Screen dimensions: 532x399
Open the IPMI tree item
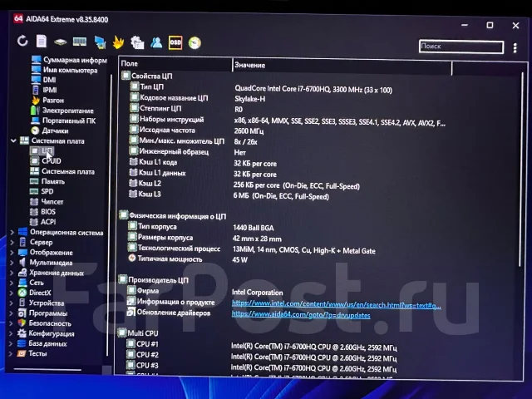coord(44,91)
